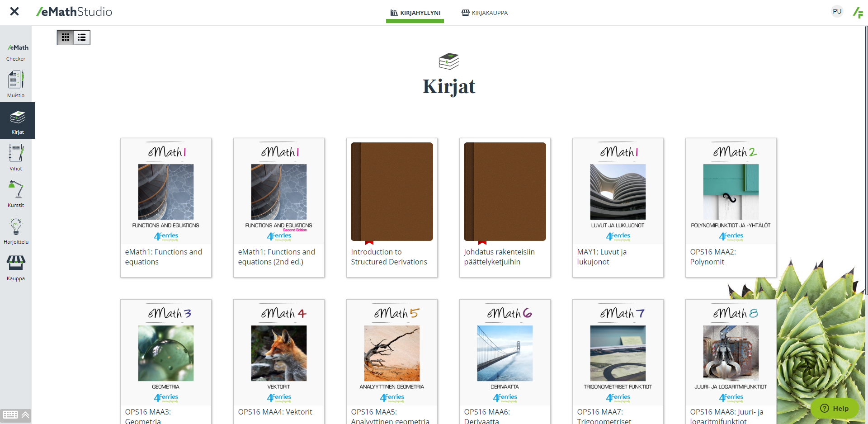Click the 4ferries logo in top right

[x=858, y=12]
